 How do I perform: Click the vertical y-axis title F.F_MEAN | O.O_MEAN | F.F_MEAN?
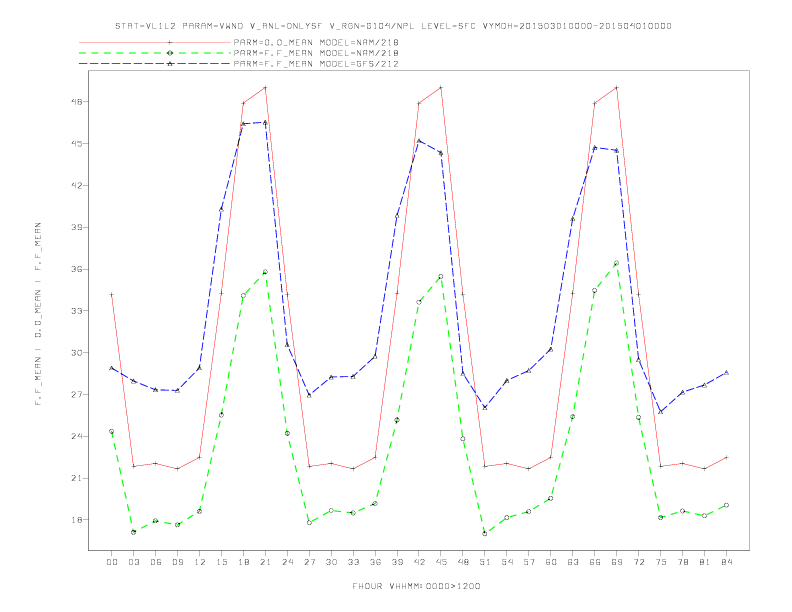[38, 314]
